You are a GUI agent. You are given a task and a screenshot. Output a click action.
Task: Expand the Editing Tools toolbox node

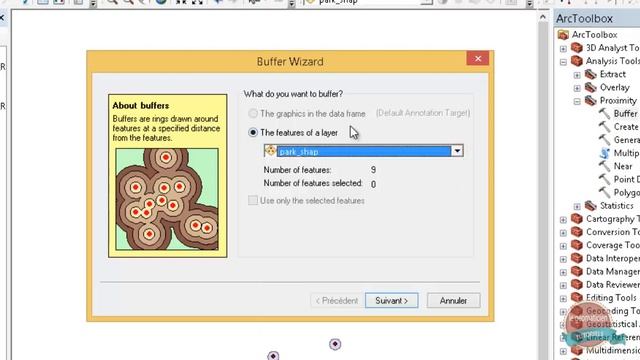click(x=563, y=298)
